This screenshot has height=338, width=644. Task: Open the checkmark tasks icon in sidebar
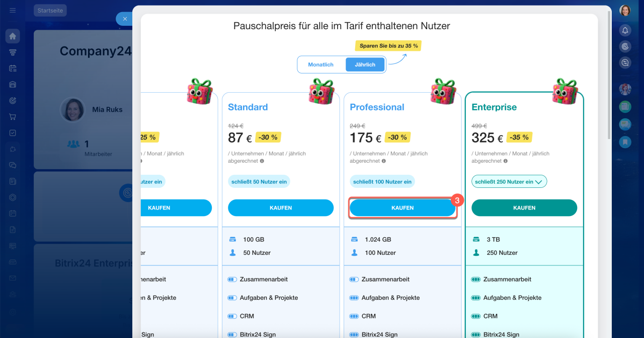[13, 133]
